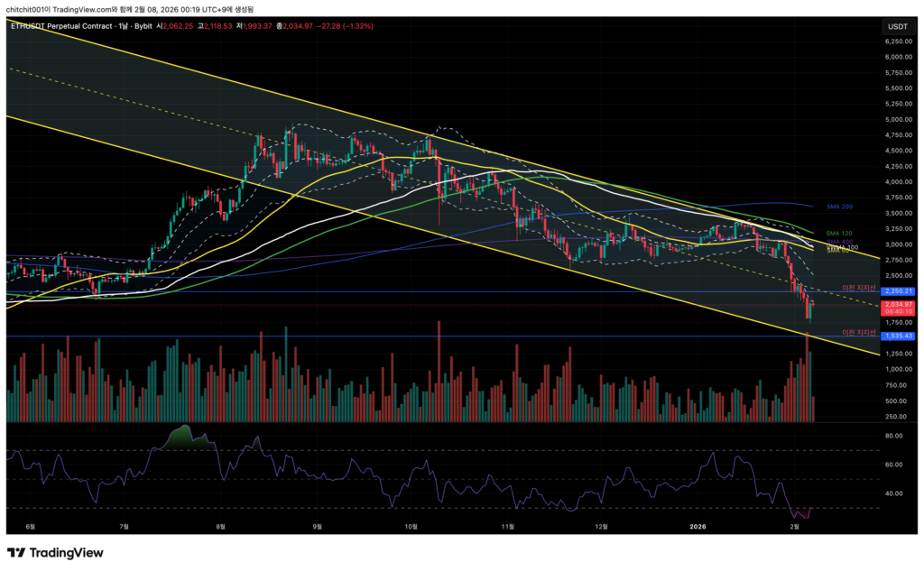Select the SMA 200 line label
The width and height of the screenshot is (924, 571).
840,207
